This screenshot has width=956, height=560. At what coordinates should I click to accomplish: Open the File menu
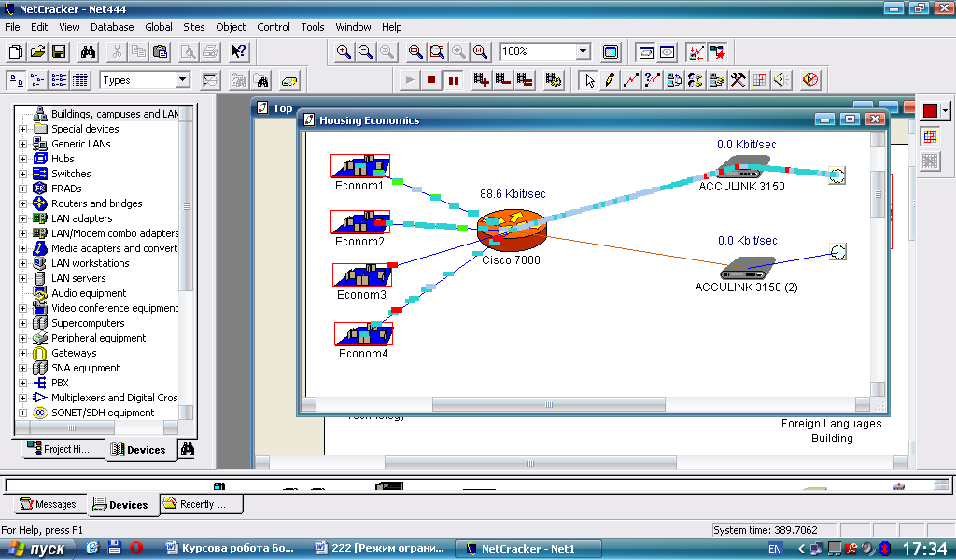(12, 27)
